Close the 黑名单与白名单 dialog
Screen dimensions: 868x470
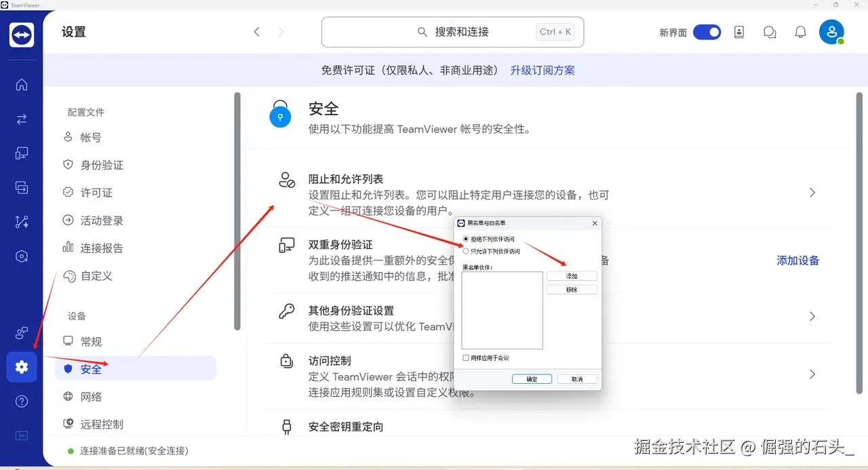[595, 222]
